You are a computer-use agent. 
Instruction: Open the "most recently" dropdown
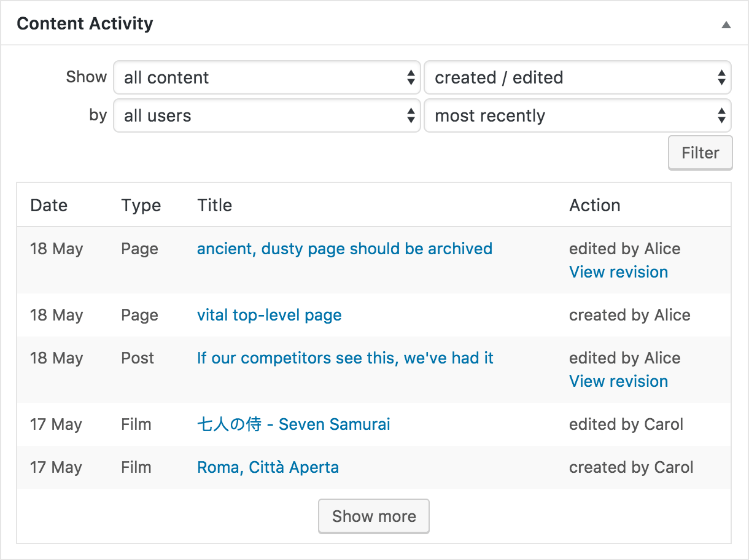577,115
